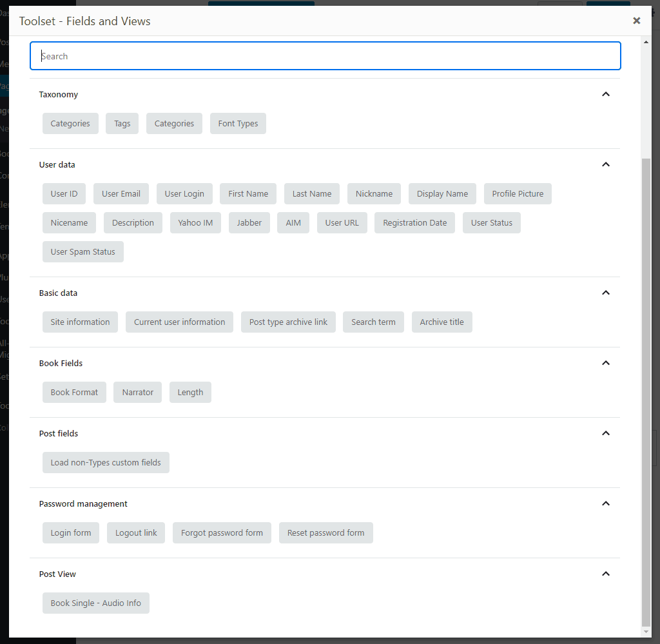
Task: Close the Fields and Views dialog
Action: (637, 20)
